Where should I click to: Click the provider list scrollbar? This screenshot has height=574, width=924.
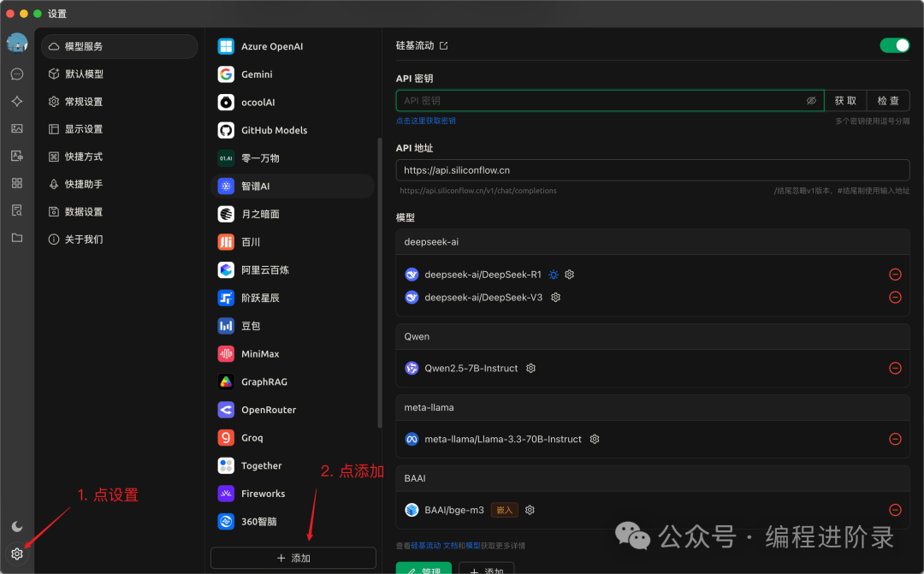coord(380,283)
